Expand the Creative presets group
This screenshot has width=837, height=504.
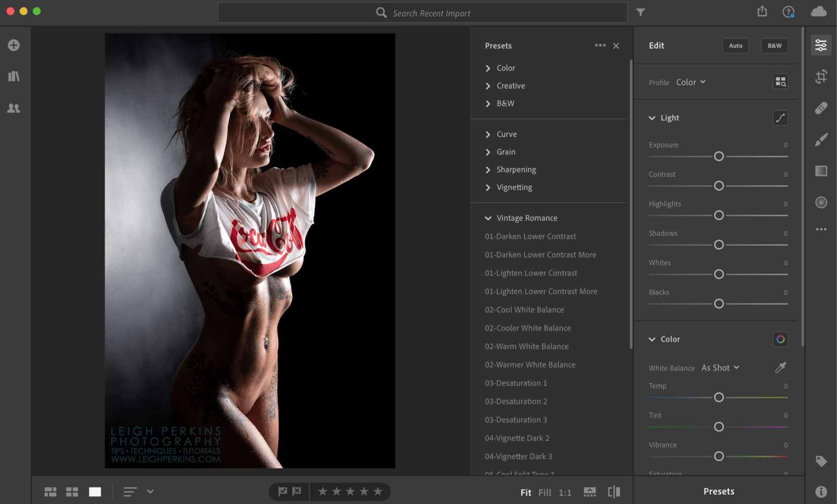point(505,86)
